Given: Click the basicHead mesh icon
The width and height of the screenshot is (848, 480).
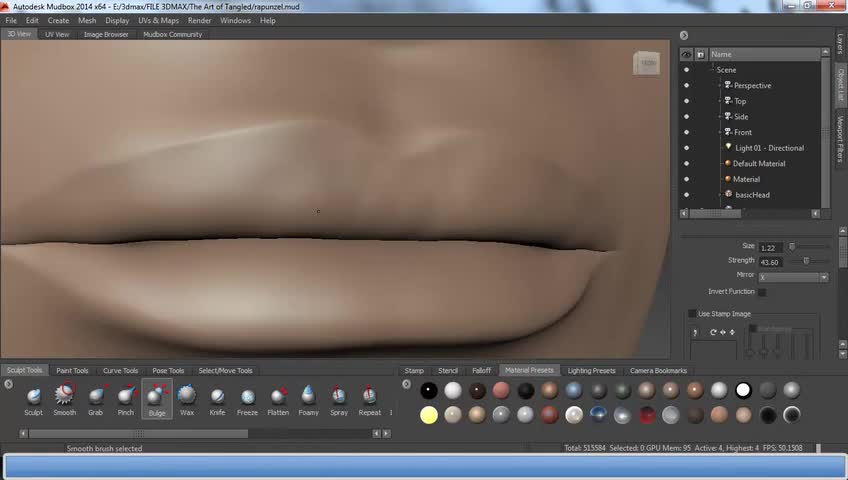Looking at the screenshot, I should click(728, 194).
